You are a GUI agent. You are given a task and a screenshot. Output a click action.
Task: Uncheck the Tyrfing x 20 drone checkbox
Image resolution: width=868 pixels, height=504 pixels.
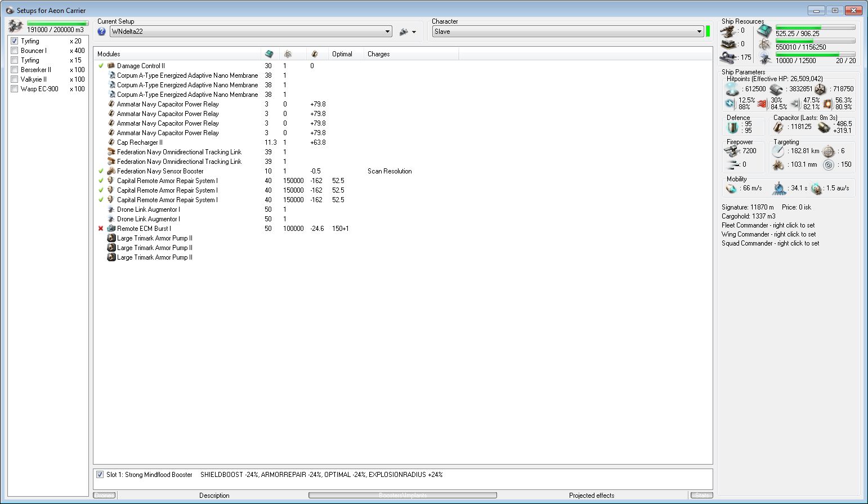[x=15, y=41]
